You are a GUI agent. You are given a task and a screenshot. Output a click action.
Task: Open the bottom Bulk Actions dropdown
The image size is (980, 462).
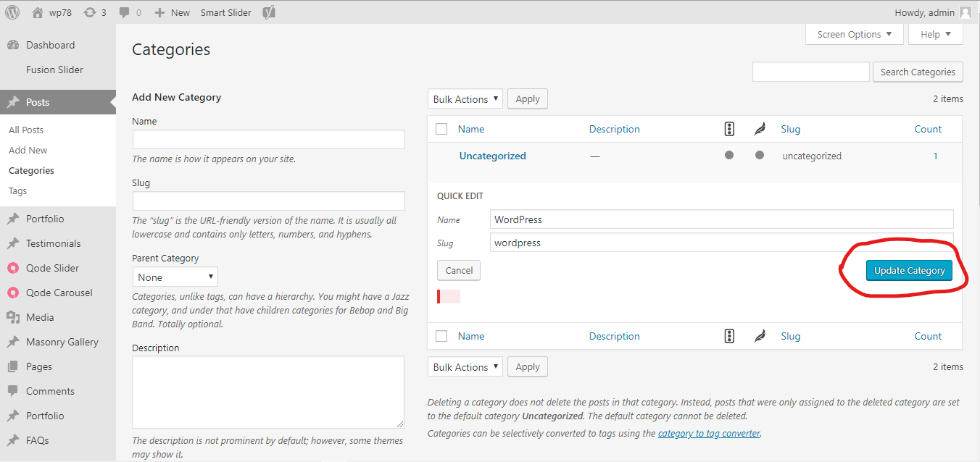coord(465,367)
